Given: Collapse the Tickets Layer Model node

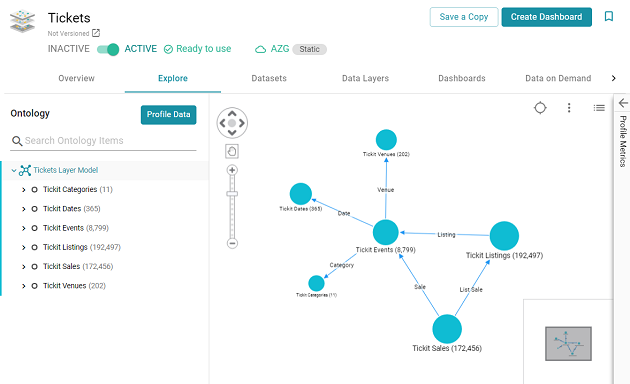Looking at the screenshot, I should click(14, 170).
